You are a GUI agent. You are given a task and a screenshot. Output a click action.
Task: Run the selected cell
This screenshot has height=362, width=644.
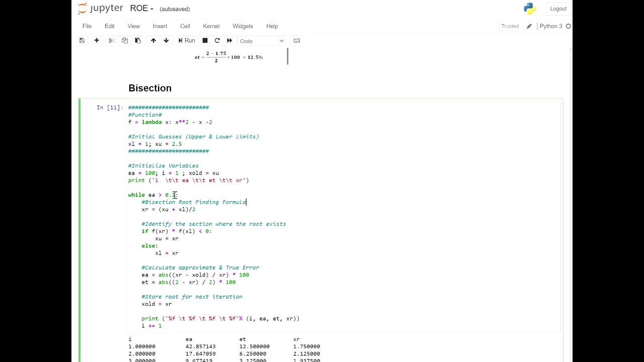click(186, 41)
